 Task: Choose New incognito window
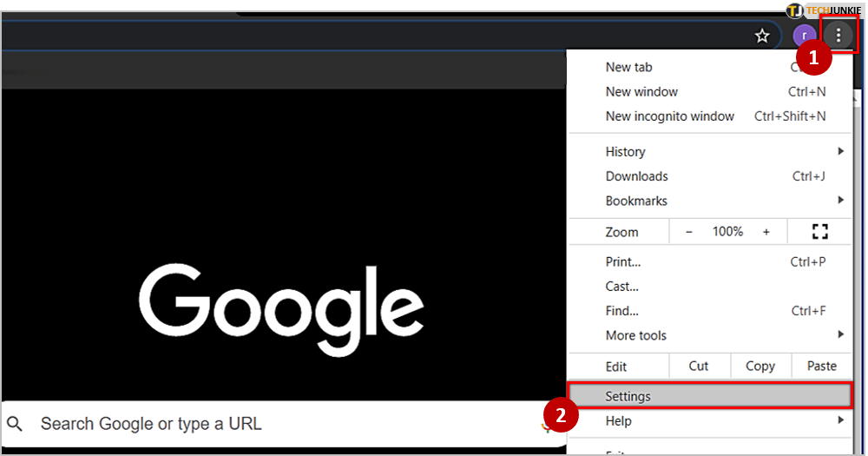tap(670, 116)
